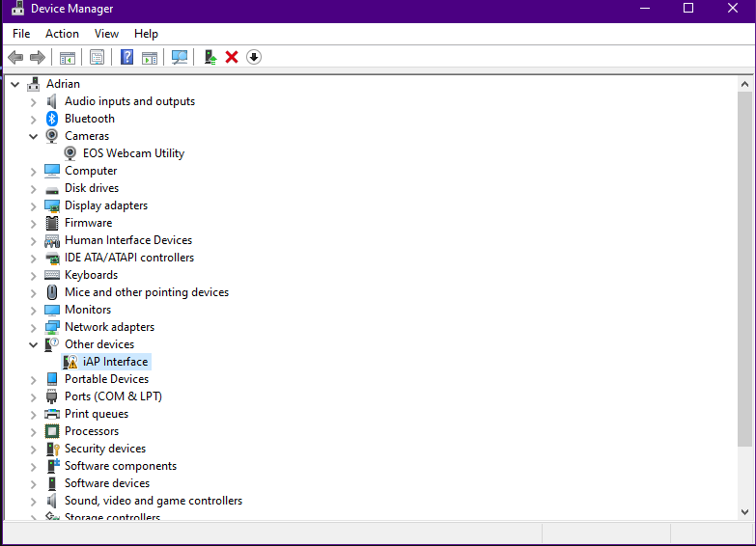Open the File menu
The height and width of the screenshot is (546, 756).
tap(21, 34)
